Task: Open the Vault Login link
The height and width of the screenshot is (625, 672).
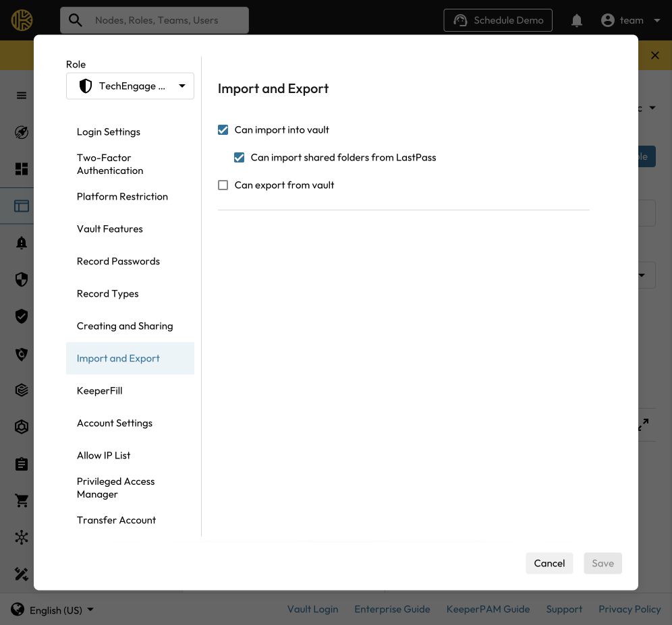Action: pos(312,609)
